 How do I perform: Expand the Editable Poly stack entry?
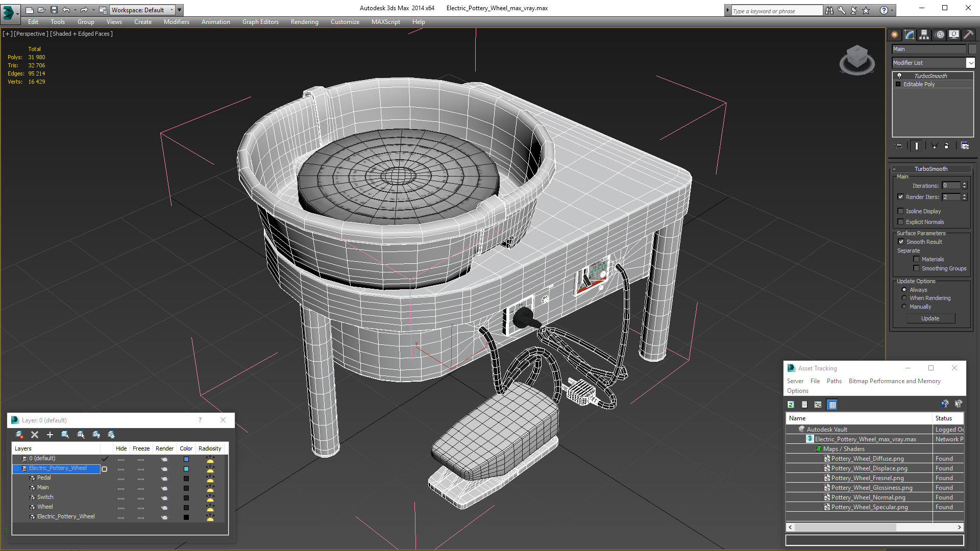(898, 84)
